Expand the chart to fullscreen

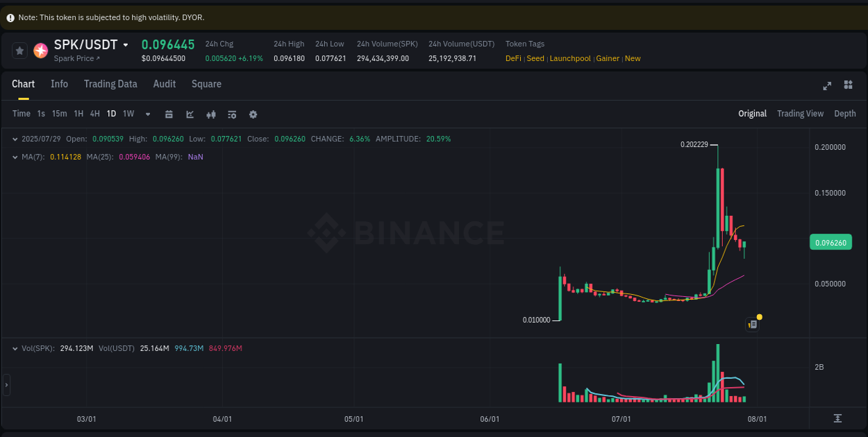(827, 85)
